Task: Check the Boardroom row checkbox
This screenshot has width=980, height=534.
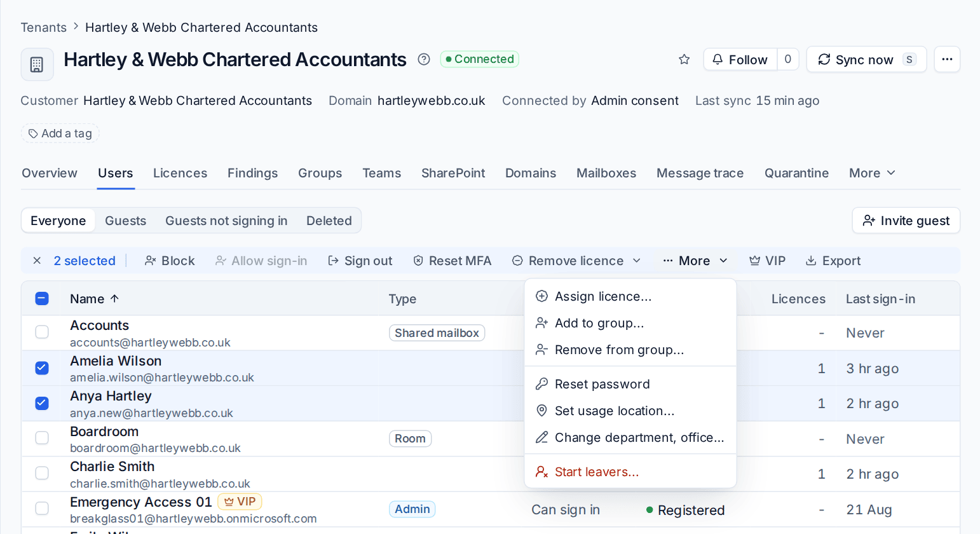Action: tap(42, 438)
